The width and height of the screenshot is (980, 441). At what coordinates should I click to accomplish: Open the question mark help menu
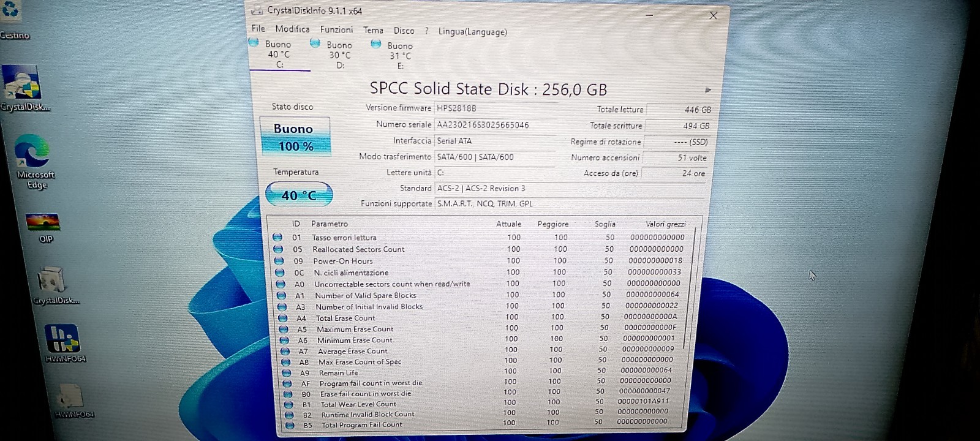426,31
